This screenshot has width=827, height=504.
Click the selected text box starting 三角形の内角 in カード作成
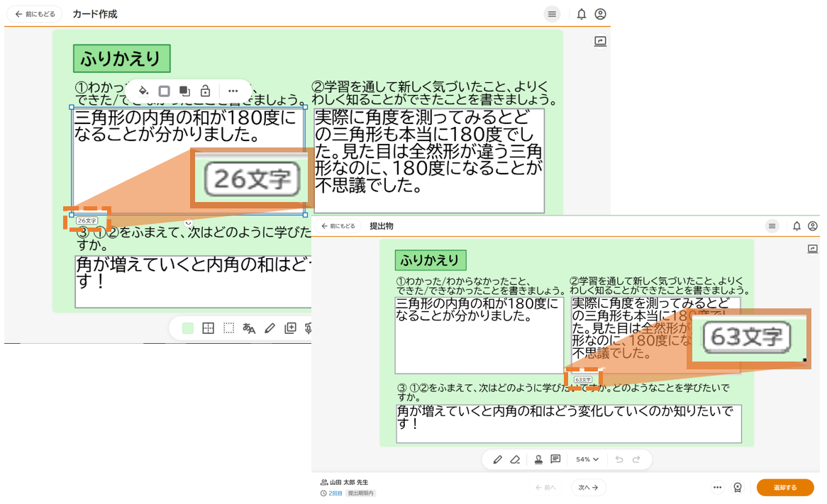coord(188,161)
